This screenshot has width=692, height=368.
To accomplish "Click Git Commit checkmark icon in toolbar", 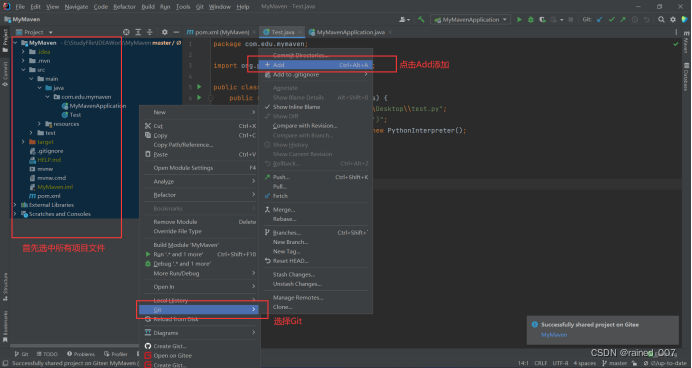I will pyautogui.click(x=611, y=19).
